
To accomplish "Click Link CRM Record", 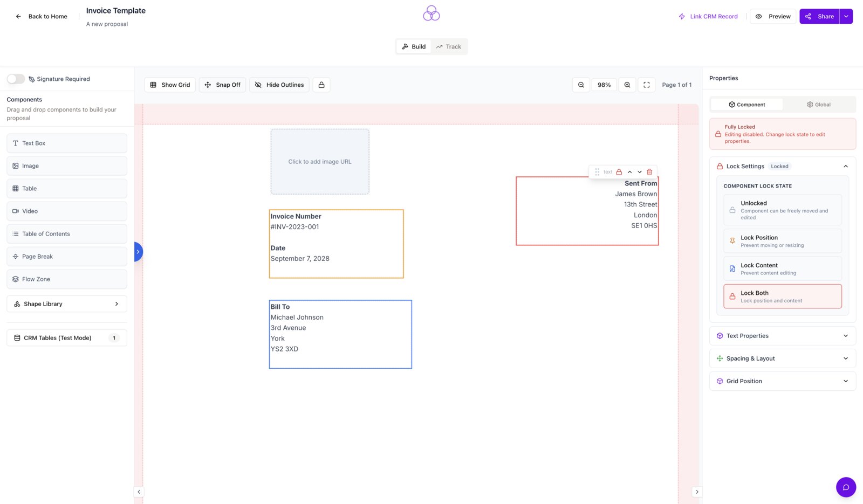I will point(708,17).
